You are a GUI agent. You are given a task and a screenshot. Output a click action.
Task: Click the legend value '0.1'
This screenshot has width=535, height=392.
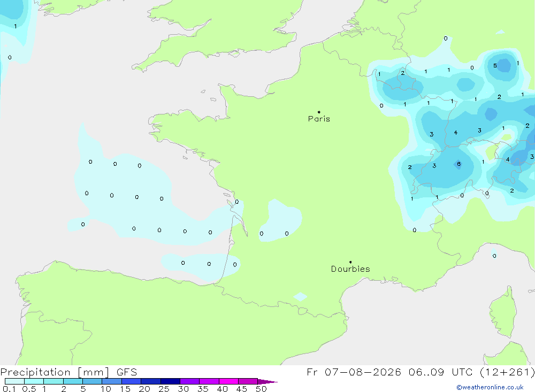point(9,389)
